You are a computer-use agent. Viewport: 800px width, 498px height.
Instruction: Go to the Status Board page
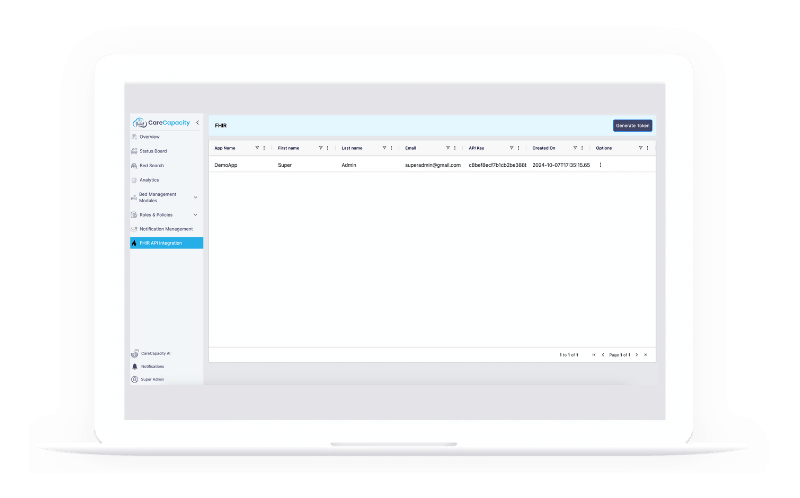tap(153, 151)
